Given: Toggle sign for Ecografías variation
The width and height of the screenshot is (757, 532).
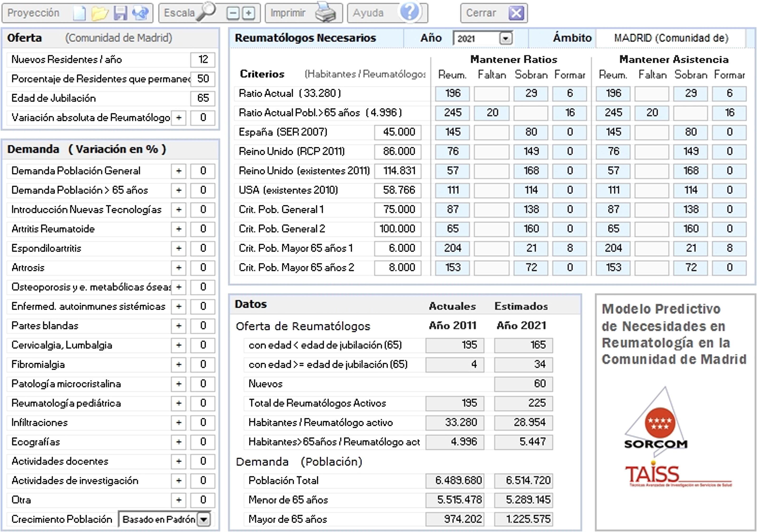Looking at the screenshot, I should click(x=178, y=442).
